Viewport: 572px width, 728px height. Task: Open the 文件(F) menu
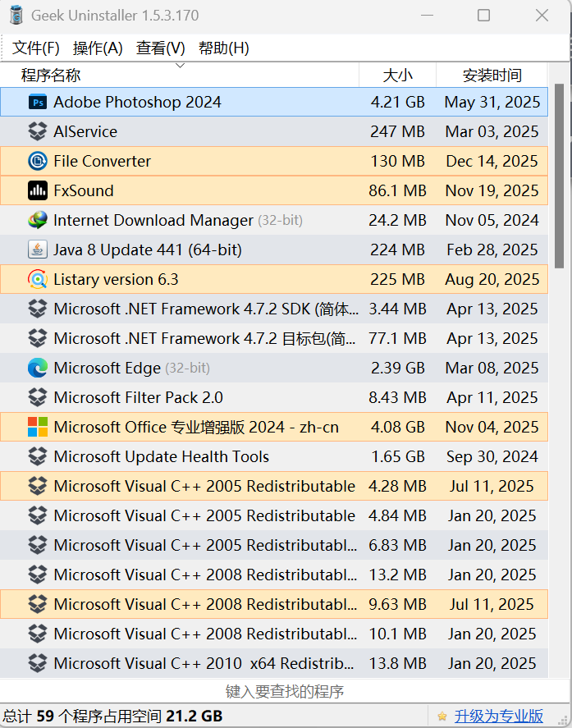tap(34, 48)
